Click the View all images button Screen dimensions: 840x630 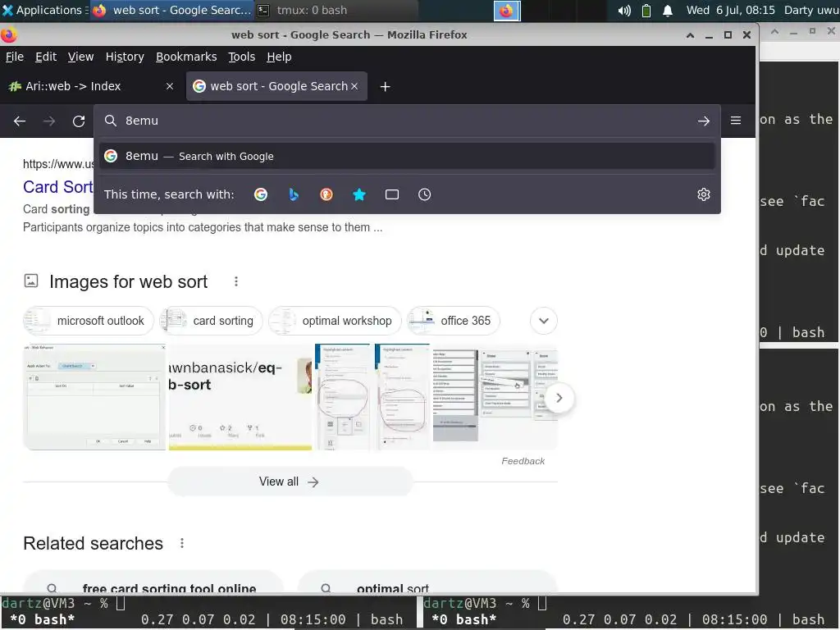pyautogui.click(x=290, y=482)
